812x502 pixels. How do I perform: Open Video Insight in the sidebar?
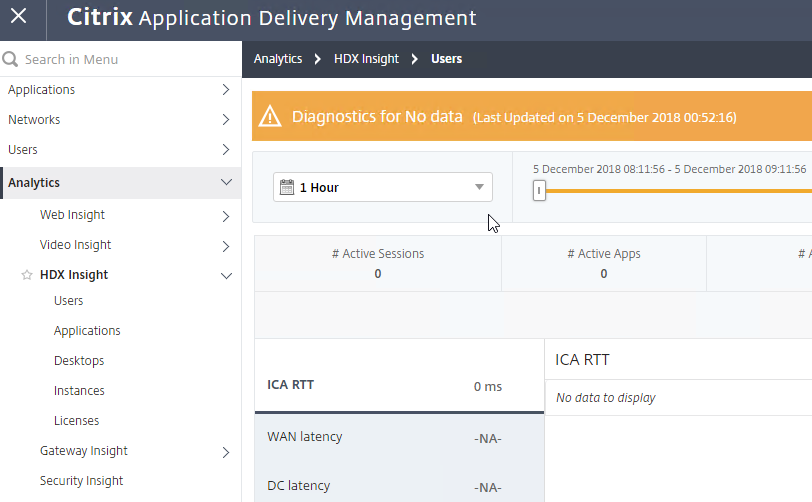click(x=76, y=245)
